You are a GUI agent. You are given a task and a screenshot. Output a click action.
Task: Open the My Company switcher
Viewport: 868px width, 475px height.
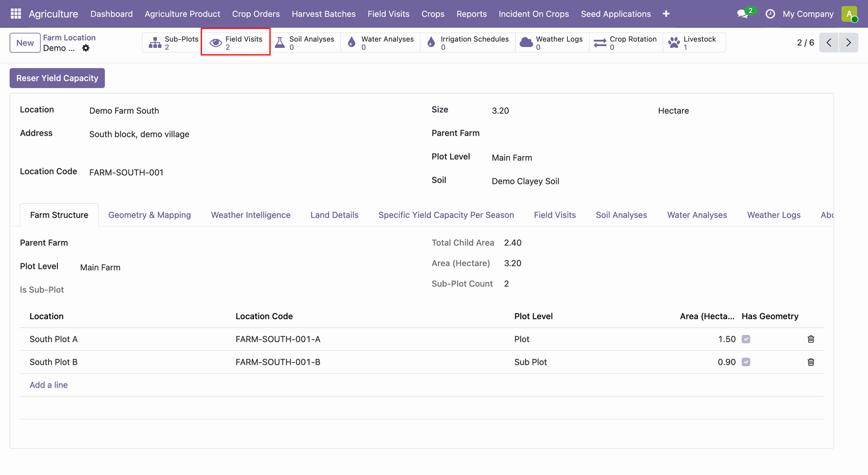click(x=808, y=14)
